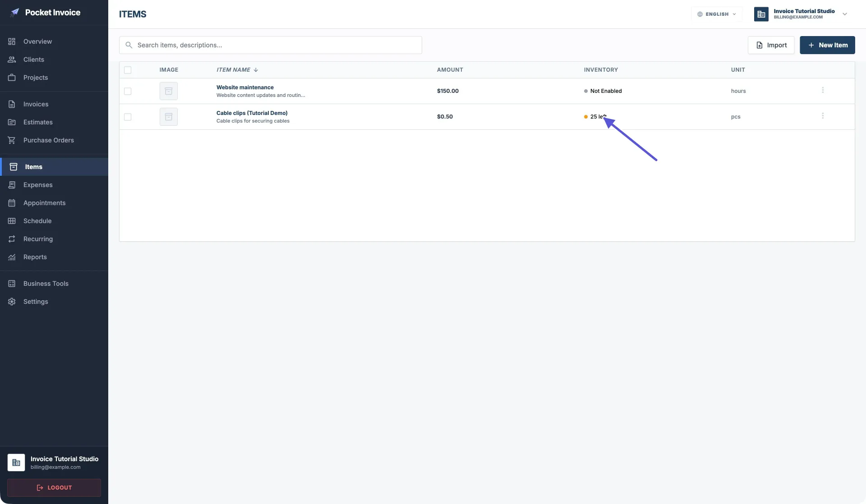The width and height of the screenshot is (866, 504).
Task: Click the Estimates icon in sidebar
Action: click(12, 122)
